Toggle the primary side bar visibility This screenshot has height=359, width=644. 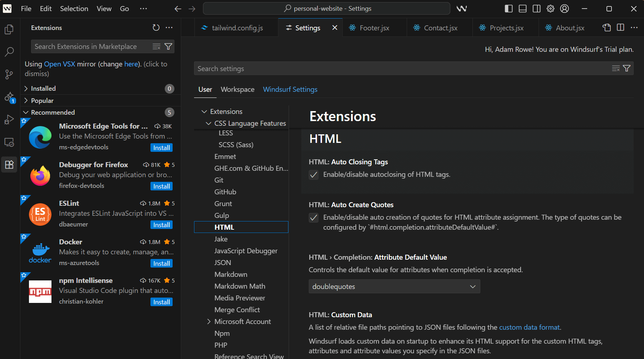tap(509, 8)
